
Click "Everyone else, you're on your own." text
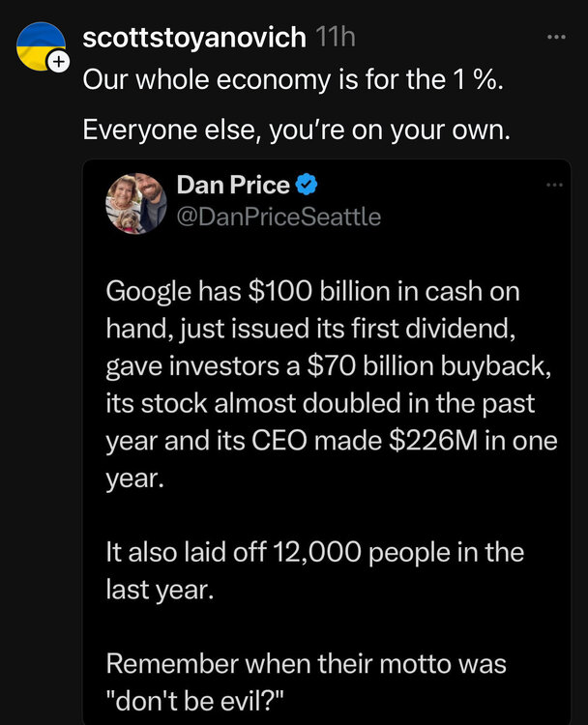[295, 128]
